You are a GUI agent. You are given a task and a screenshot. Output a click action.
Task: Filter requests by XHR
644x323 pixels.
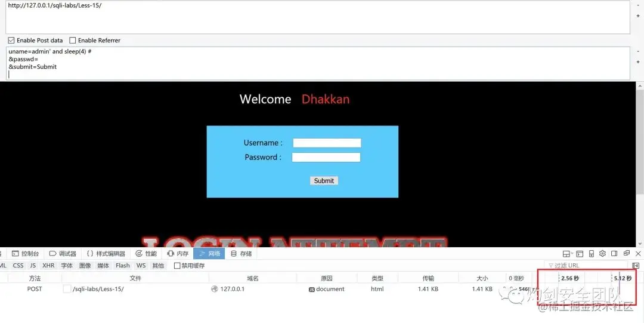pos(48,266)
